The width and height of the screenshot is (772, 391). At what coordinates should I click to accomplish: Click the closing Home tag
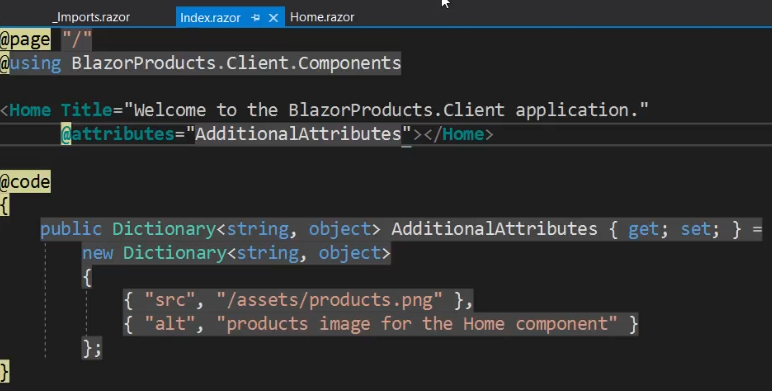[458, 134]
